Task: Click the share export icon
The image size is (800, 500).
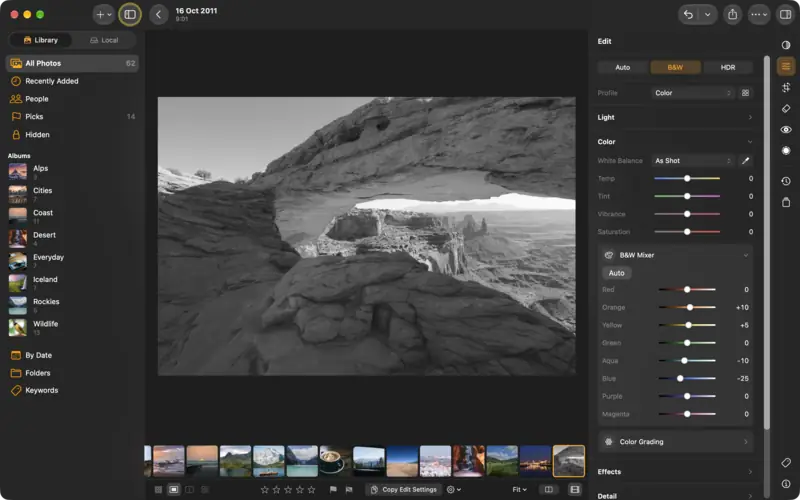Action: tap(733, 14)
